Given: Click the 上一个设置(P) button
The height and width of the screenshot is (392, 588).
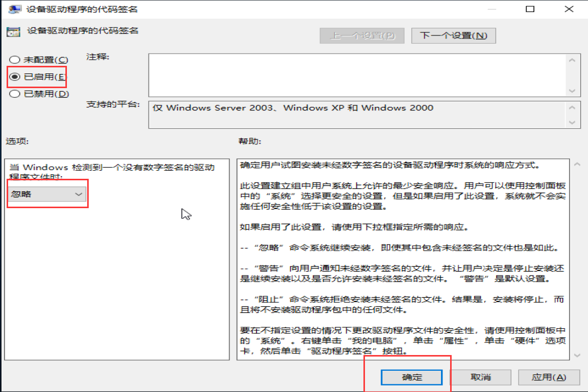Looking at the screenshot, I should (362, 35).
